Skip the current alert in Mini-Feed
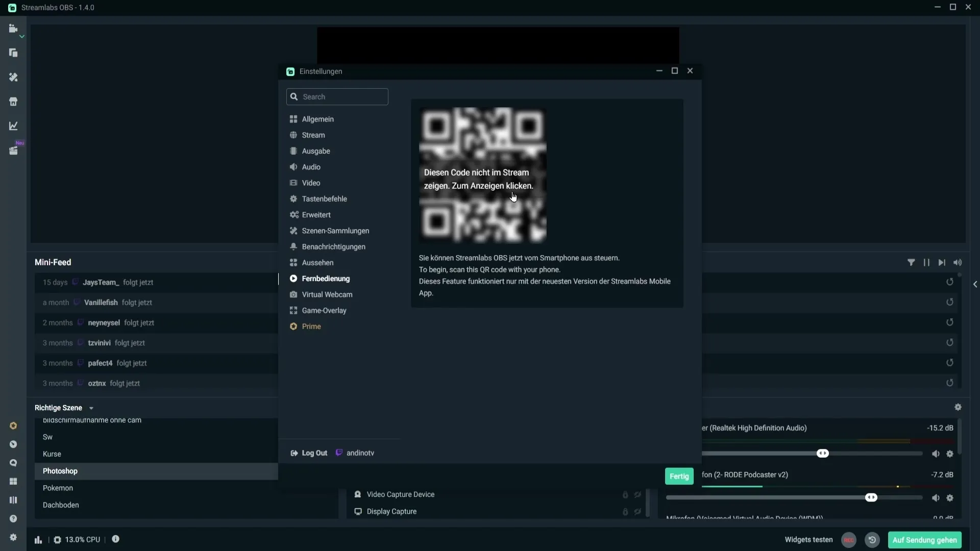980x551 pixels. [x=942, y=263]
